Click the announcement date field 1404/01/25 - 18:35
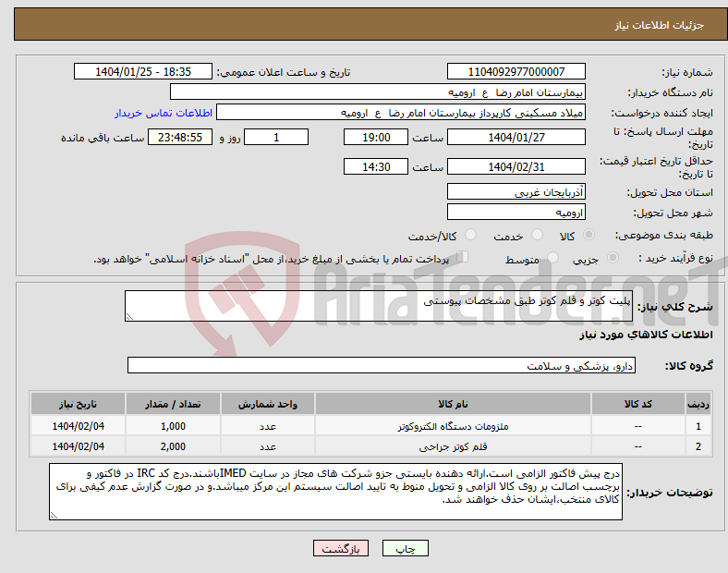The height and width of the screenshot is (573, 728). coord(143,71)
